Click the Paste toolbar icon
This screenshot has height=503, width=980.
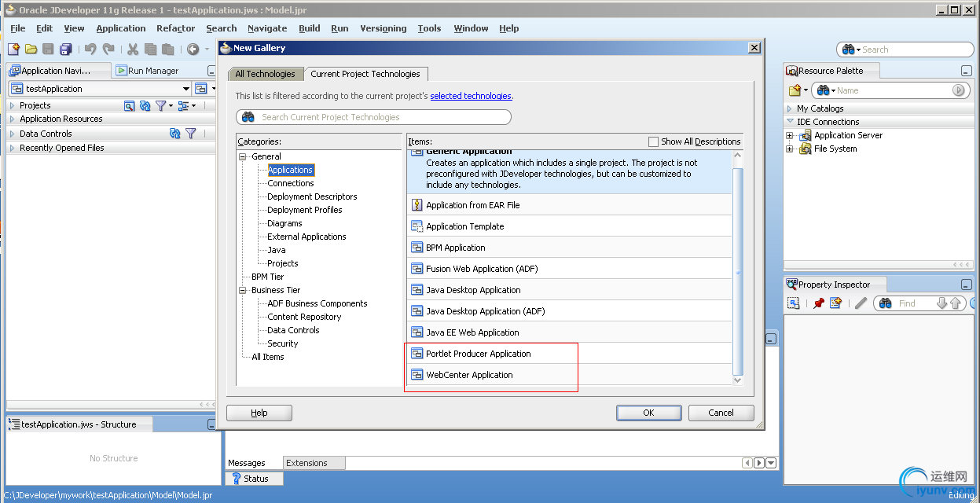167,50
